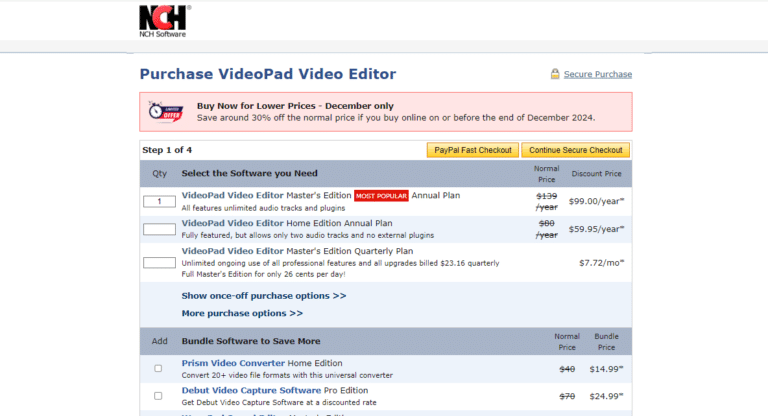Tick the Prism Video Converter checkbox
This screenshot has height=416, width=768.
click(x=158, y=368)
